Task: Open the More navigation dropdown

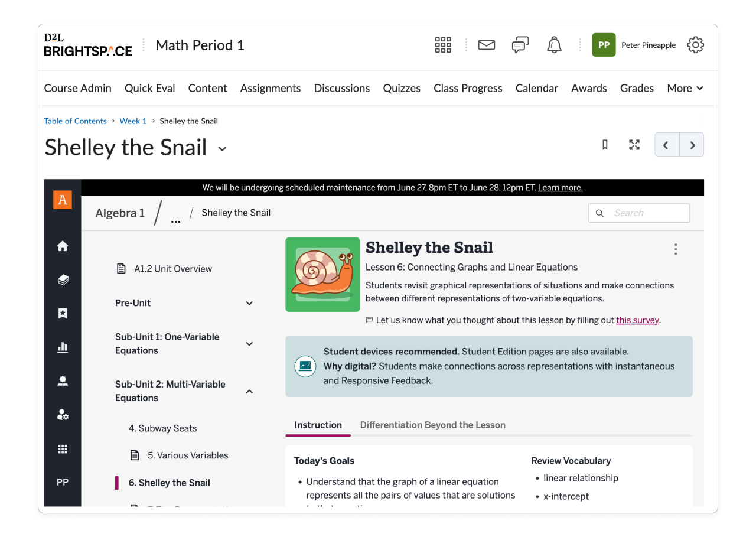Action: click(685, 88)
